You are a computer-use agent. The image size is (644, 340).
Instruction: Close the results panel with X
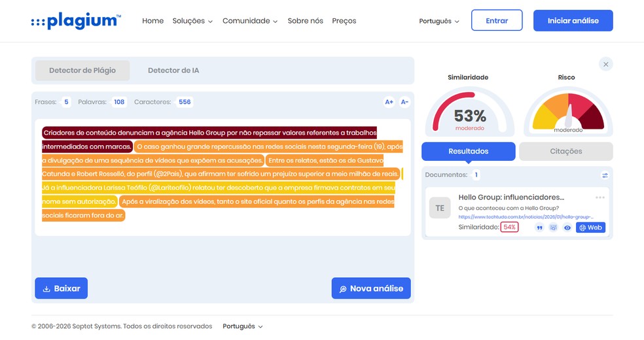(606, 64)
